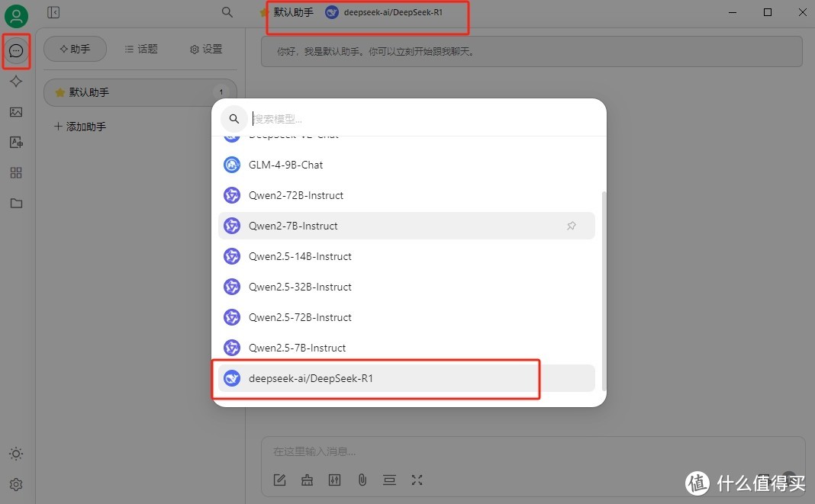Viewport: 815px width, 504px height.
Task: Click the model search magnifier icon
Action: pos(234,119)
